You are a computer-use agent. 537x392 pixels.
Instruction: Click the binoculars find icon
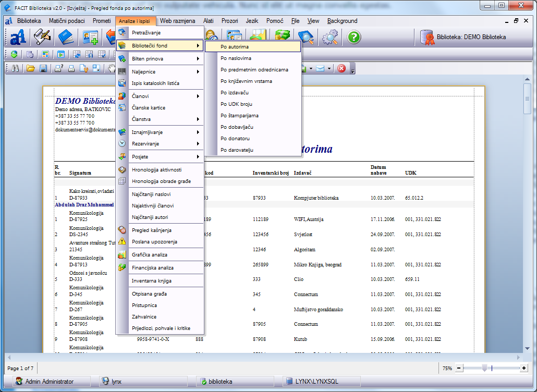click(x=15, y=68)
